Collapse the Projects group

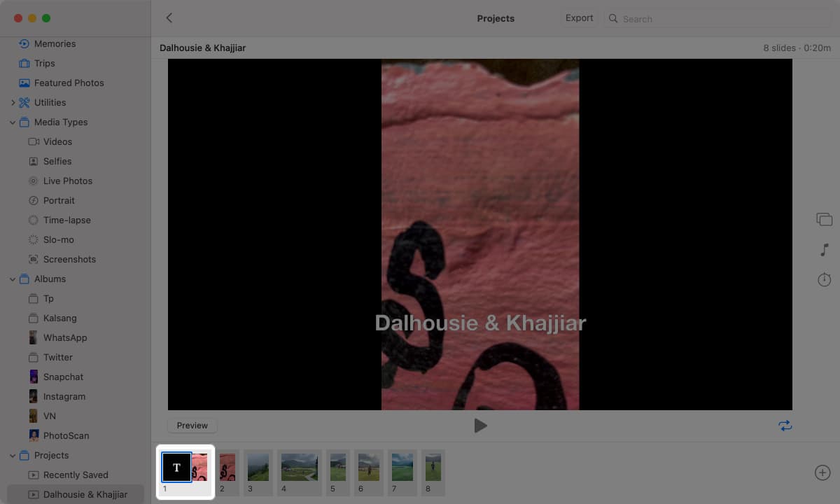point(13,455)
